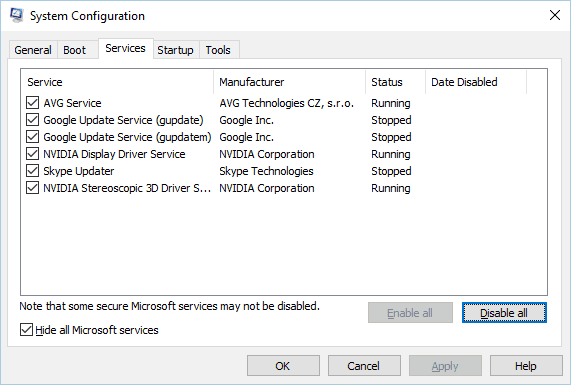Click OK to confirm changes
This screenshot has width=571, height=385.
283,366
